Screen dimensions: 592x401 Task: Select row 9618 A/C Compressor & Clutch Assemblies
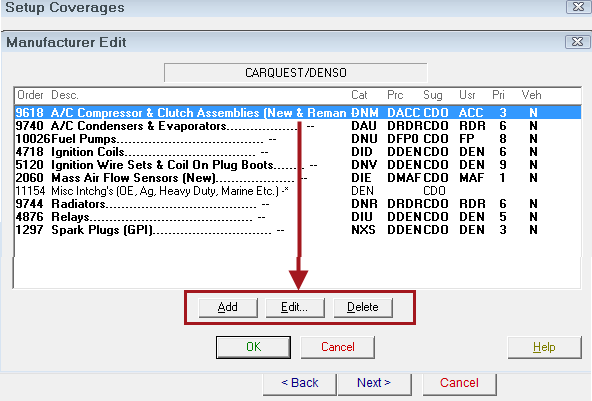click(298, 113)
